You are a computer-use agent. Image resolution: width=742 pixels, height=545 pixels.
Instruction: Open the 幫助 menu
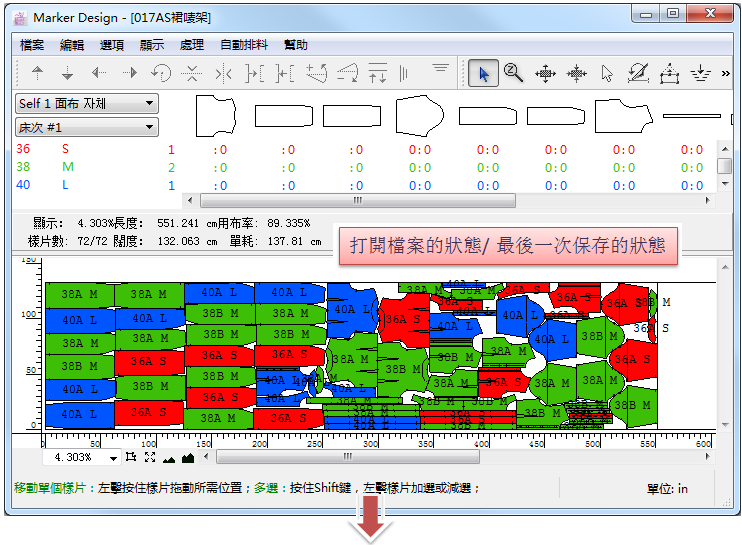(x=295, y=45)
